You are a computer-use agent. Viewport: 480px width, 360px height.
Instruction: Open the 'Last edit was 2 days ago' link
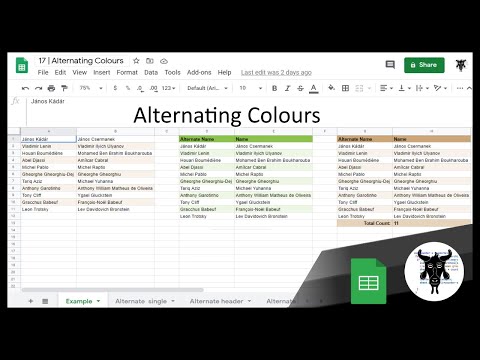pos(276,72)
